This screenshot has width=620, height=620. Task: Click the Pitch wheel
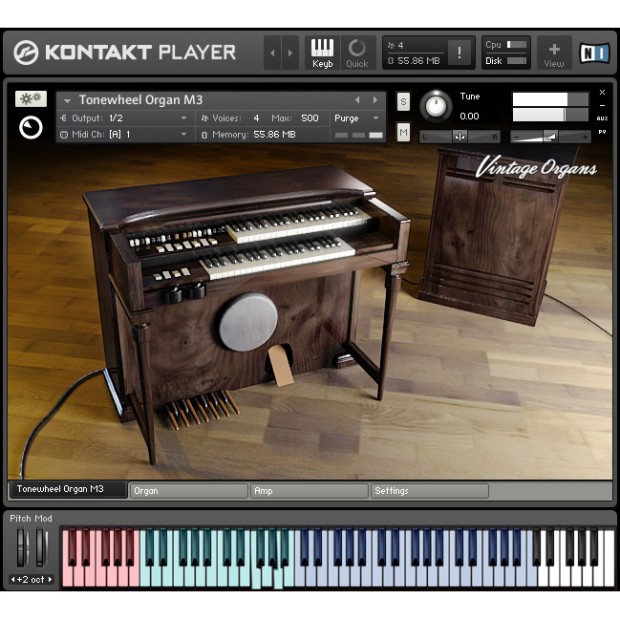[22, 548]
